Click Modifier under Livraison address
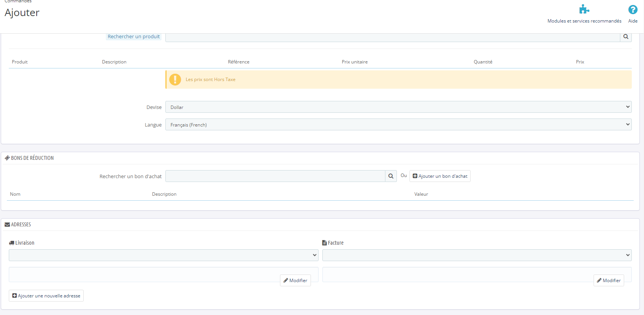Viewport: 644px width, 315px height. pyautogui.click(x=295, y=281)
